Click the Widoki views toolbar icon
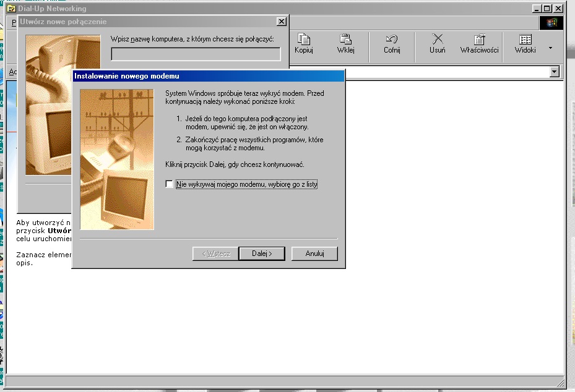The height and width of the screenshot is (392, 575). click(525, 44)
